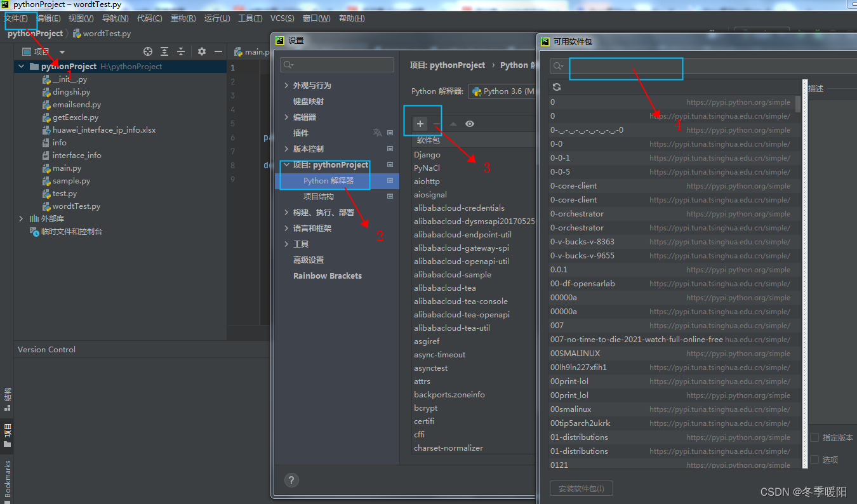Viewport: 857px width, 504px height.
Task: Select the 外部库 library node
Action: (53, 218)
